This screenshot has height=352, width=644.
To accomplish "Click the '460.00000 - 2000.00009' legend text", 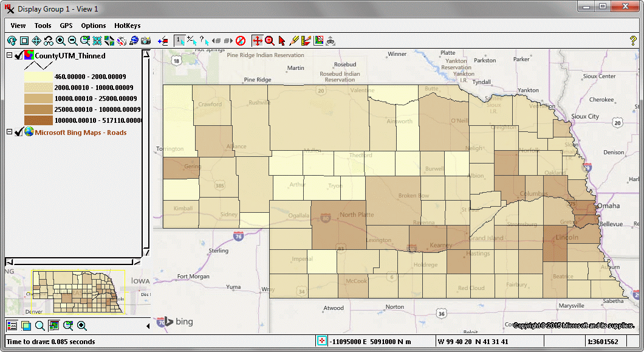I will [91, 77].
